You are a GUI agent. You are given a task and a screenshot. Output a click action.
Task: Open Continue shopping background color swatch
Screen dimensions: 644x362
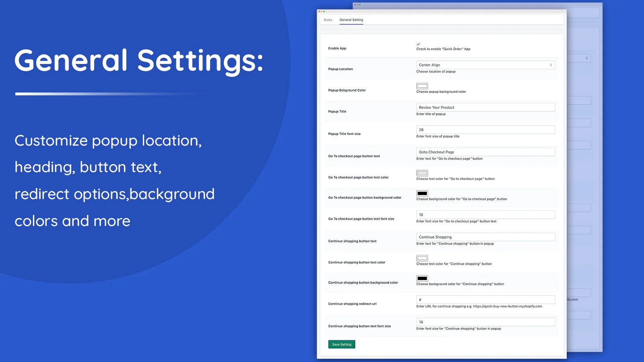pos(422,278)
